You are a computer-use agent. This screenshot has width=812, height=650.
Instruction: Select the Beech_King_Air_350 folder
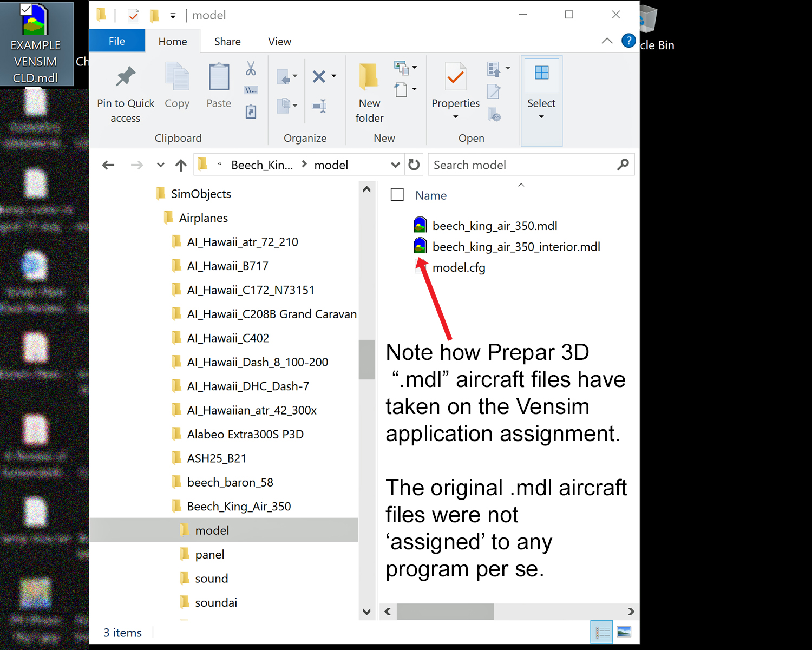coord(232,507)
